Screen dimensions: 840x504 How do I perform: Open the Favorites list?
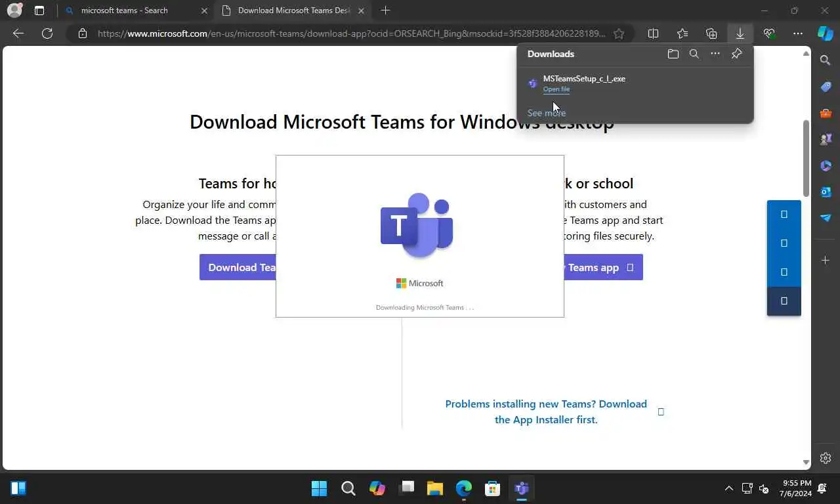[682, 33]
